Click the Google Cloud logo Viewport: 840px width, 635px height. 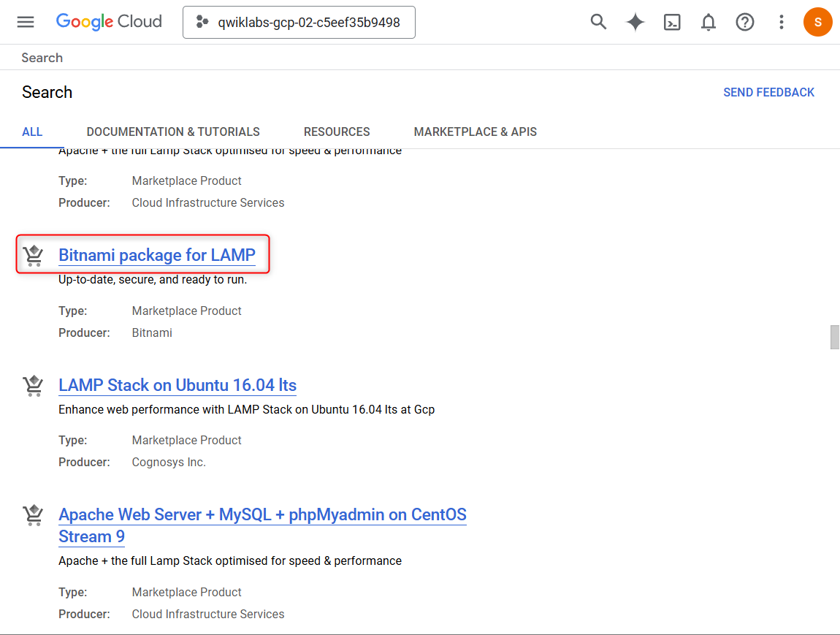click(x=109, y=22)
